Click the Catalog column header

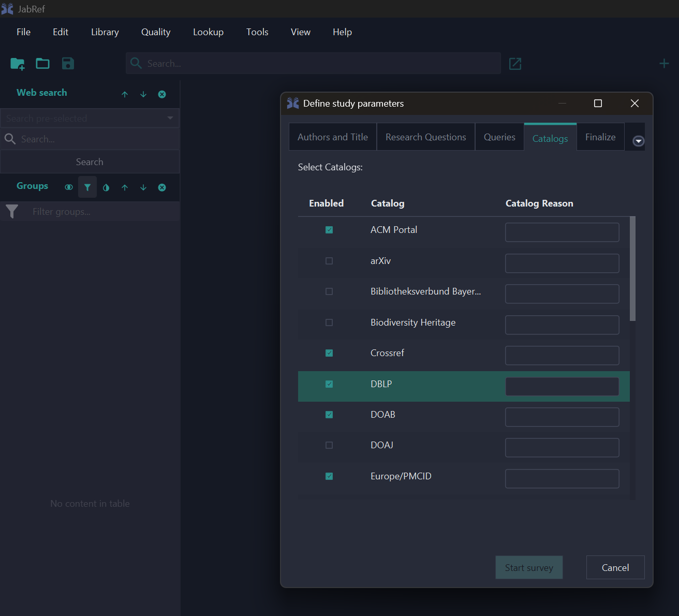click(388, 203)
